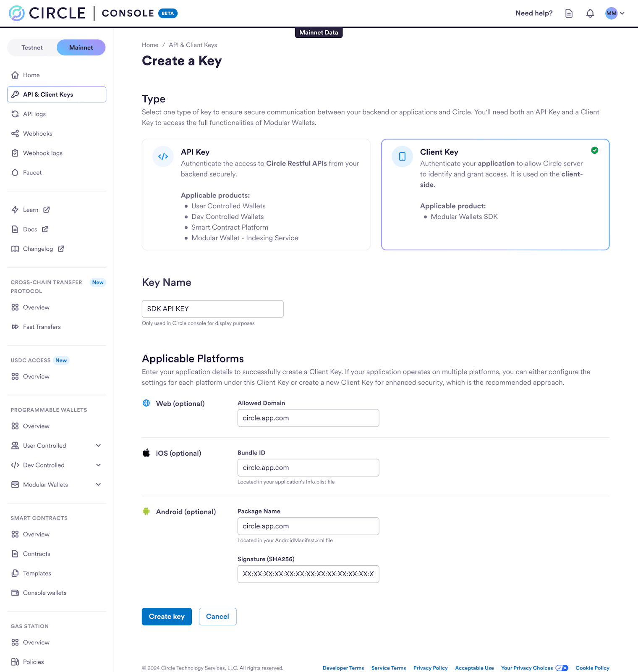Click the Console wallets icon
This screenshot has width=638, height=672.
pos(15,593)
